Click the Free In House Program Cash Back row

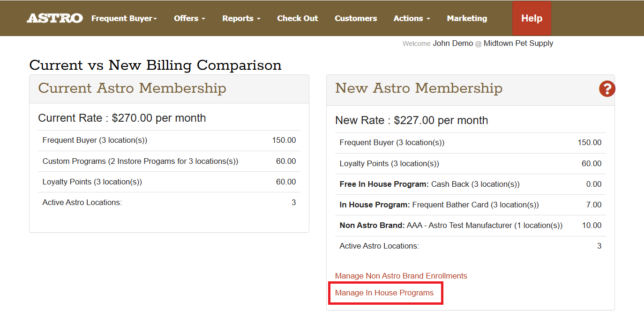(x=429, y=184)
